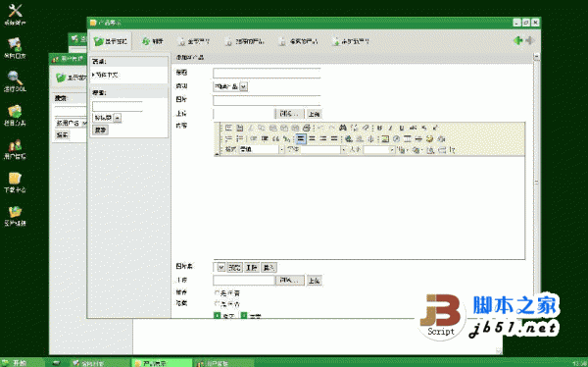588x367 pixels.
Task: Click the Print icon in editor toolbar
Action: tap(307, 129)
